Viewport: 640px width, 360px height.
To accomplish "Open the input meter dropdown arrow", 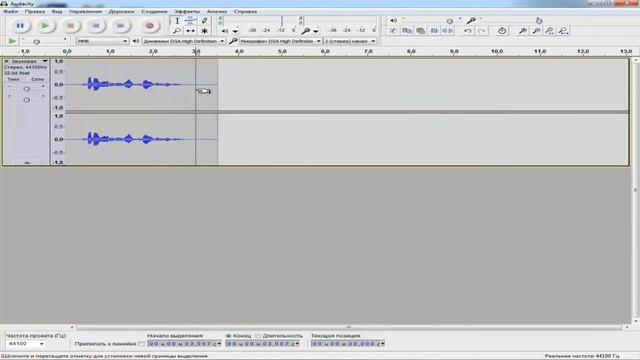I will (316, 31).
